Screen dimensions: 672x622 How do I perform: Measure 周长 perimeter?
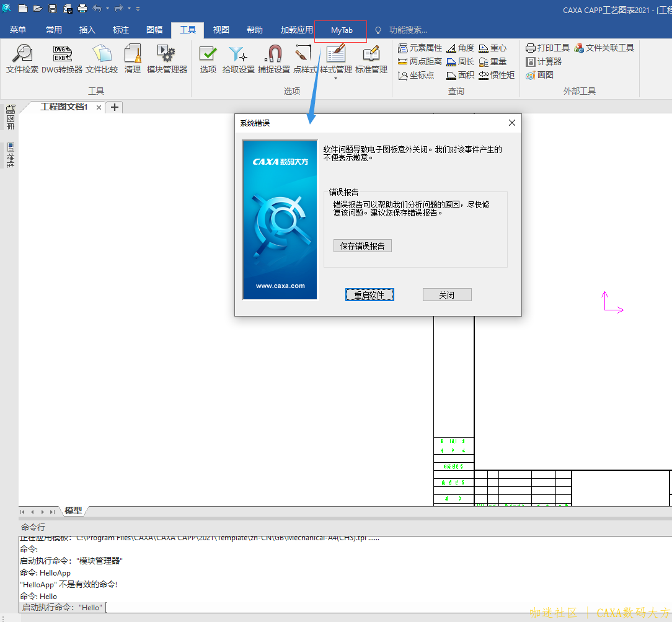click(x=460, y=62)
